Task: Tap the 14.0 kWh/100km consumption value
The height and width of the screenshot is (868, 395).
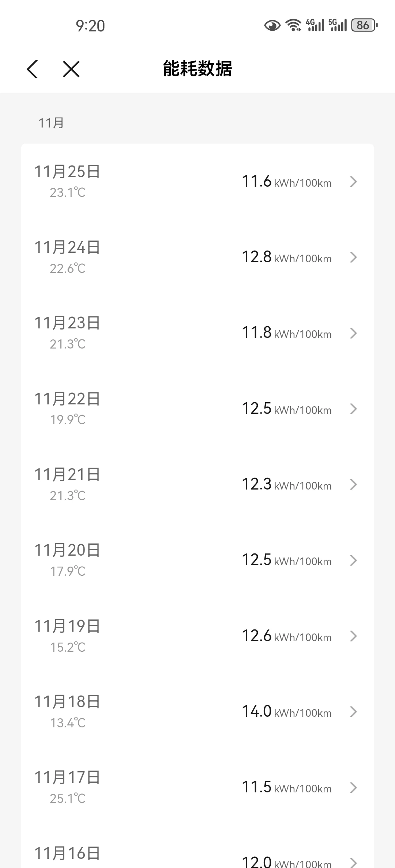Action: coord(286,712)
